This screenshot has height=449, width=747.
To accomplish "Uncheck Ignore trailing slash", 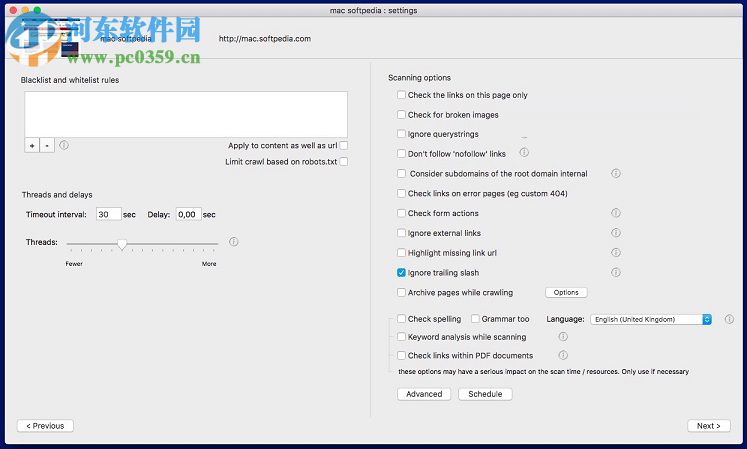I will [x=401, y=273].
